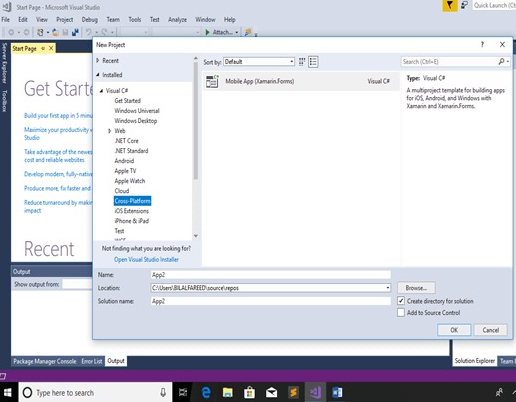
Task: Switch to medium icons list view
Action: [x=313, y=62]
